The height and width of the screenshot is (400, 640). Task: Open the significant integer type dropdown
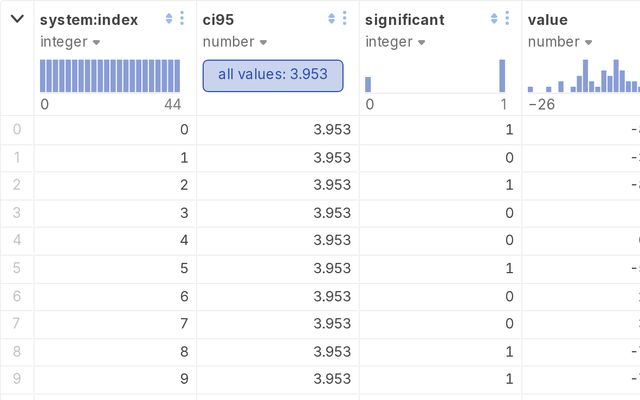coord(395,42)
